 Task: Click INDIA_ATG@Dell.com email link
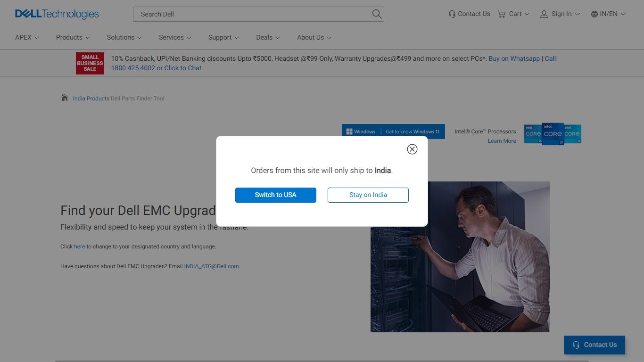(x=211, y=266)
